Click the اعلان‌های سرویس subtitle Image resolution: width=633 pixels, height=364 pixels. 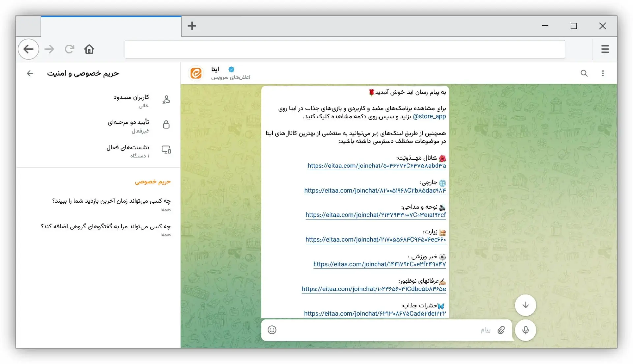(x=231, y=77)
